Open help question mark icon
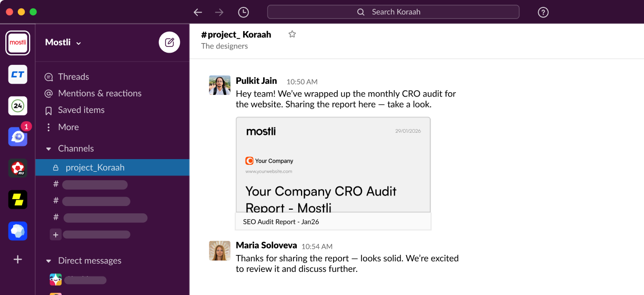644x295 pixels. click(544, 12)
